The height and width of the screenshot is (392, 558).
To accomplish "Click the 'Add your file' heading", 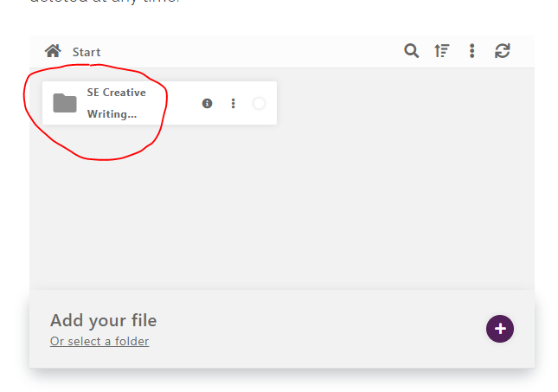I will click(x=103, y=320).
